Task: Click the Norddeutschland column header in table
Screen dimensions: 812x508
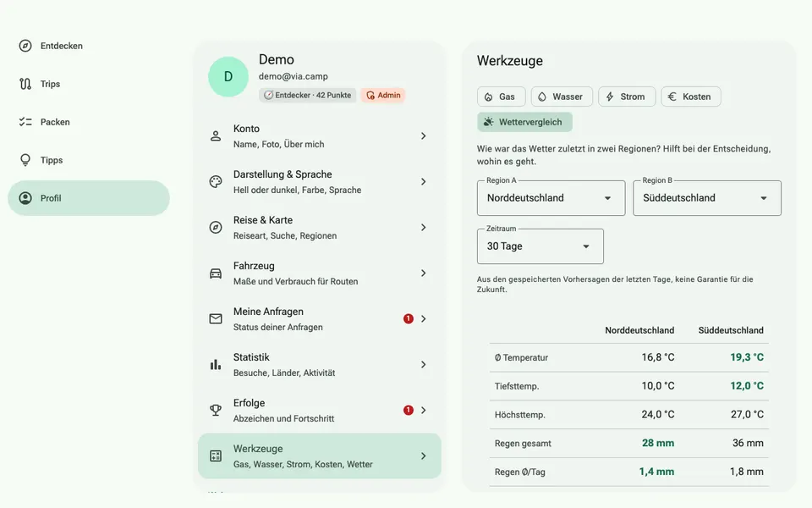Action: (x=639, y=330)
